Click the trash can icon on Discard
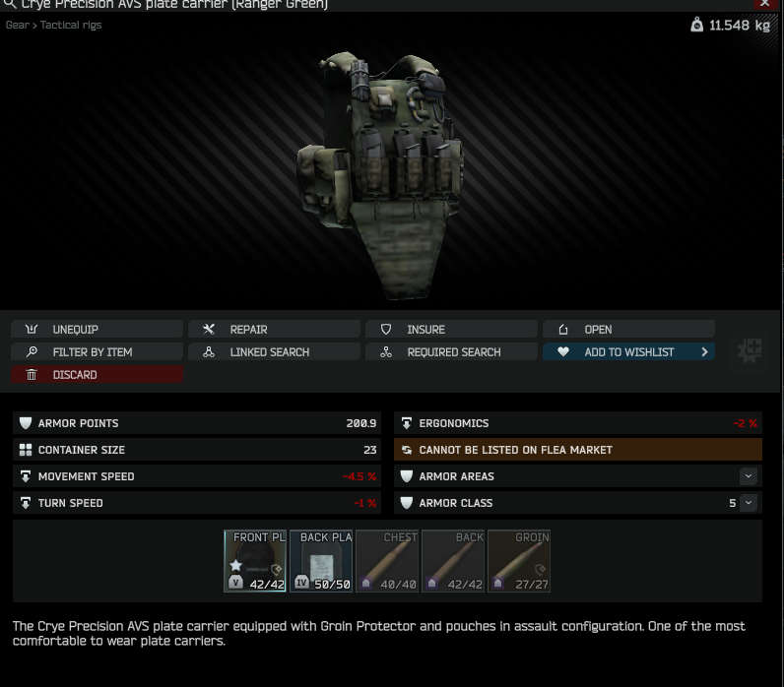 point(32,374)
